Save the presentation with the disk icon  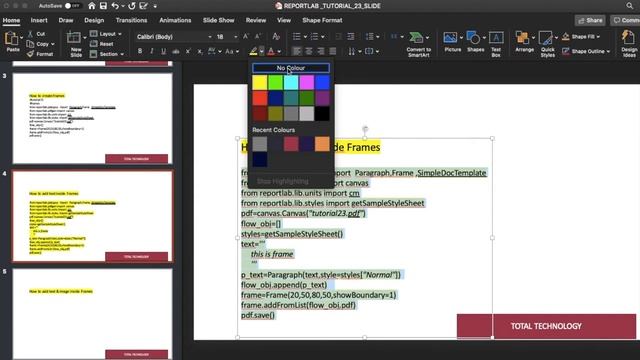103,6
